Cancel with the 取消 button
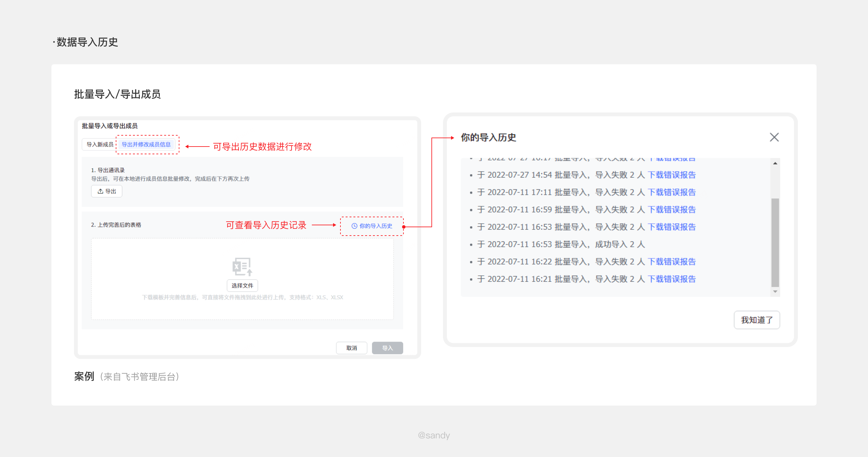Image resolution: width=868 pixels, height=457 pixels. coord(351,348)
